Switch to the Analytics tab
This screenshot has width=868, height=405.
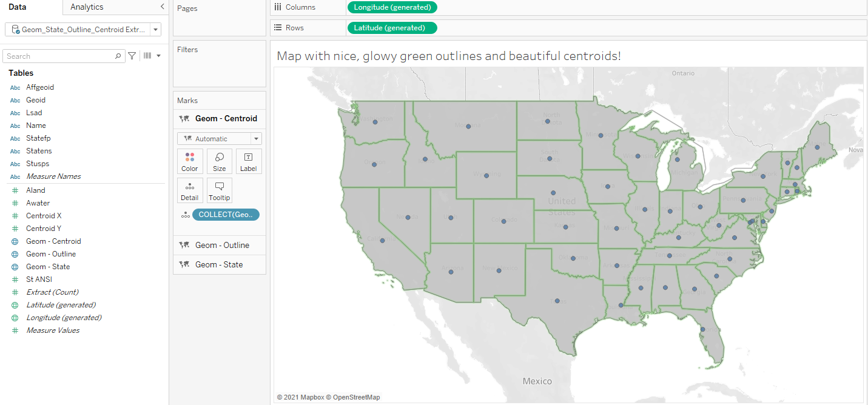(87, 7)
